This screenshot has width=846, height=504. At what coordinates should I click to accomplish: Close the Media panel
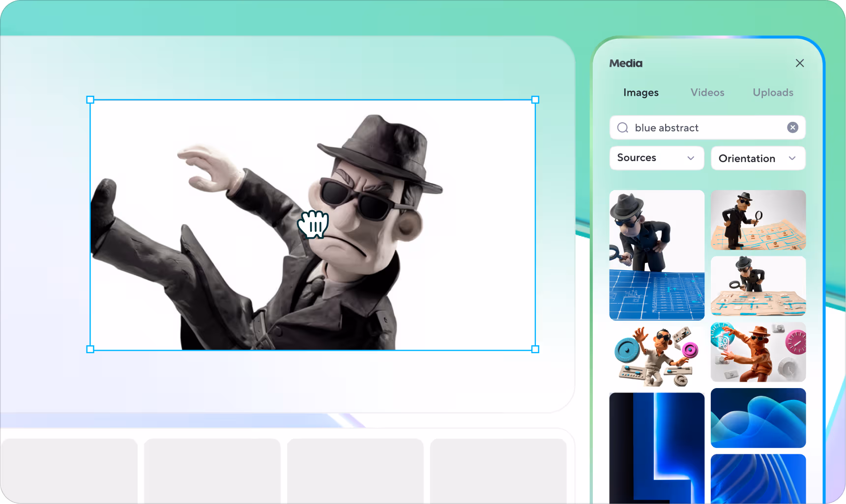pyautogui.click(x=800, y=63)
